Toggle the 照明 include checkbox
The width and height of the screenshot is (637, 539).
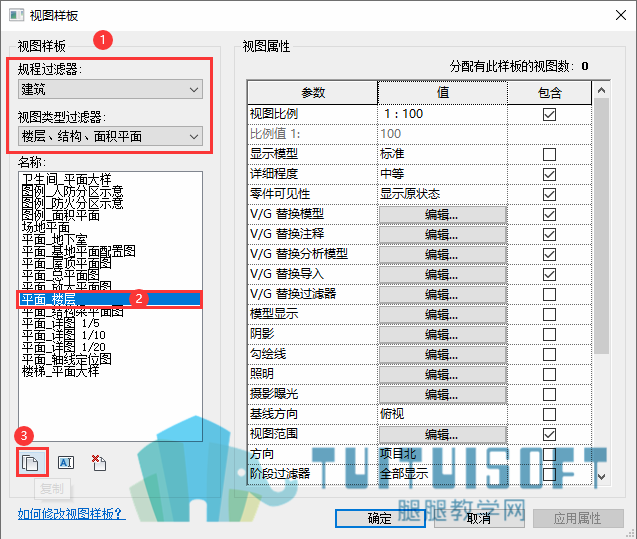pos(549,374)
